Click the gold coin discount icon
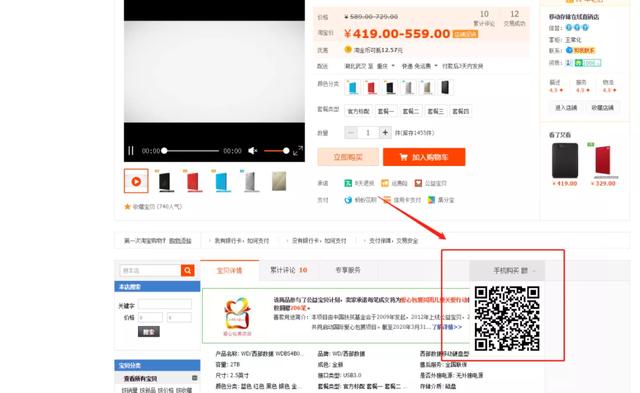Viewport: 640px width, 393px height. [348, 50]
